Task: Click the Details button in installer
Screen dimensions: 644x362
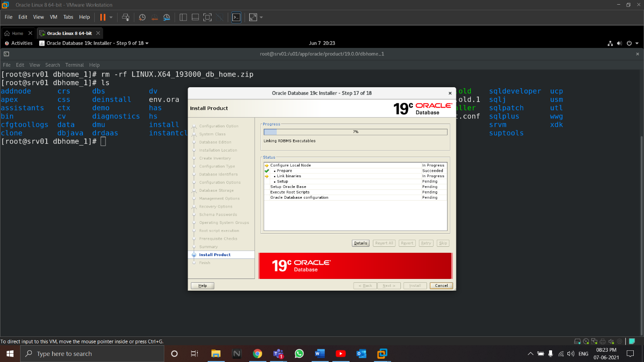Action: [361, 243]
